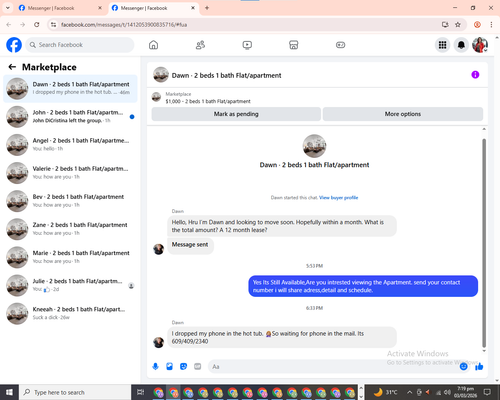This screenshot has width=500, height=400.
Task: Open the Windows notification center
Action: pyautogui.click(x=487, y=392)
